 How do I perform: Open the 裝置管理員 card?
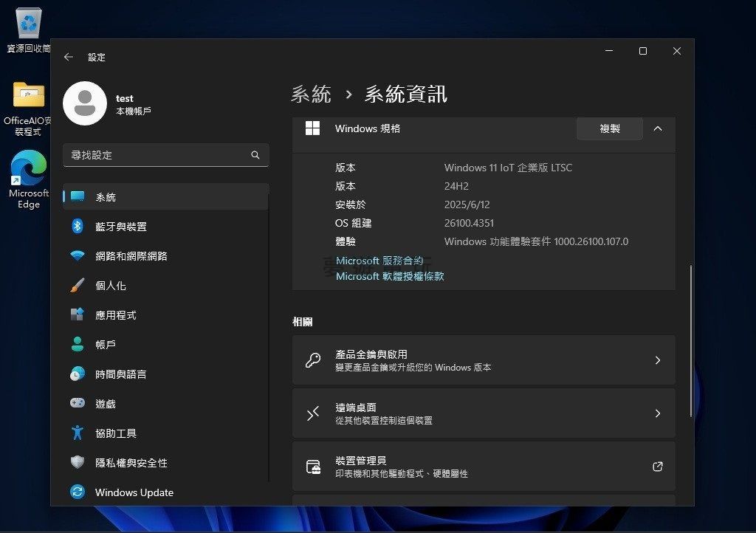click(x=484, y=467)
